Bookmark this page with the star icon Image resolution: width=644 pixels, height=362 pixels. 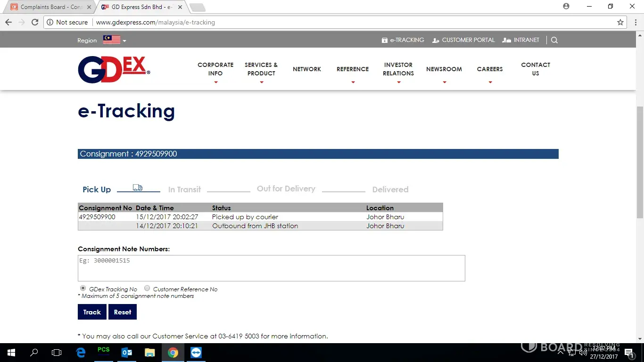pos(620,22)
